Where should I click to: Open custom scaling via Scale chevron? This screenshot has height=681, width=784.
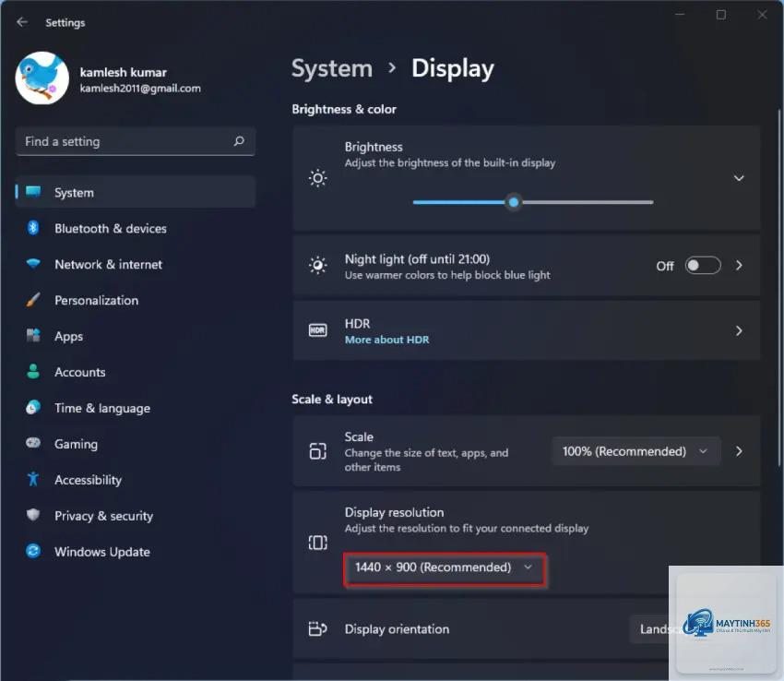739,451
